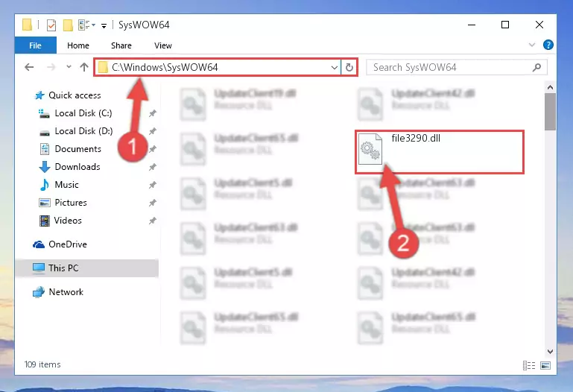The image size is (573, 392).
Task: Maximize the SysWOW64 window
Action: tap(505, 25)
